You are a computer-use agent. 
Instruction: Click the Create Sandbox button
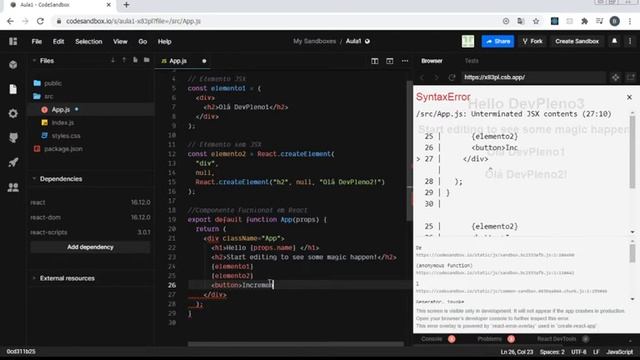click(x=577, y=41)
